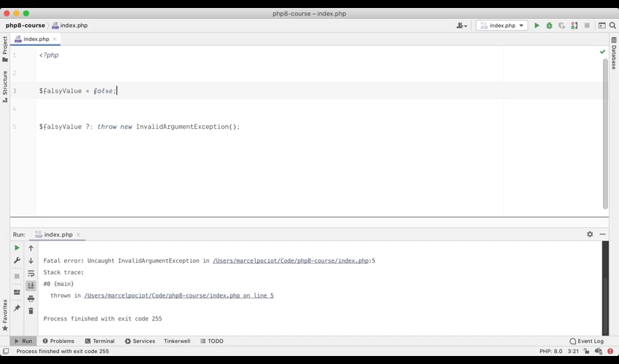The height and width of the screenshot is (364, 619).
Task: Click the php8-course breadcrumb
Action: pyautogui.click(x=25, y=25)
